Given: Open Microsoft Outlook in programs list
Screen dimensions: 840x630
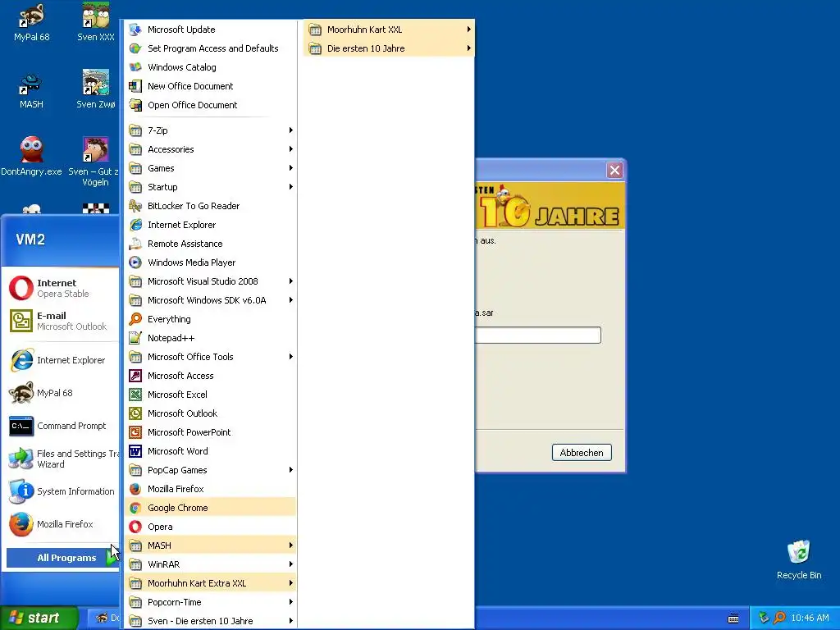Looking at the screenshot, I should tap(211, 413).
